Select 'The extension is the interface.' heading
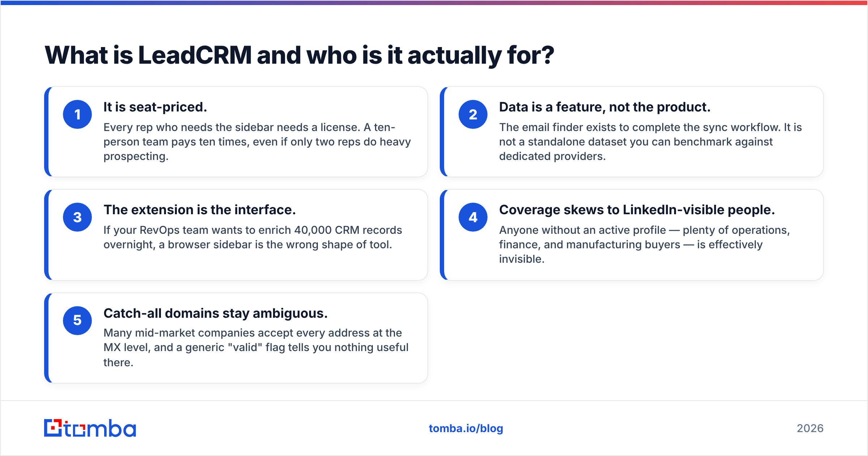 point(200,210)
